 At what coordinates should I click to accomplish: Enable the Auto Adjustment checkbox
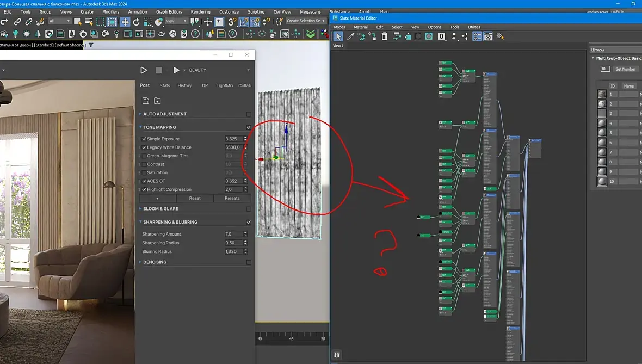click(249, 114)
